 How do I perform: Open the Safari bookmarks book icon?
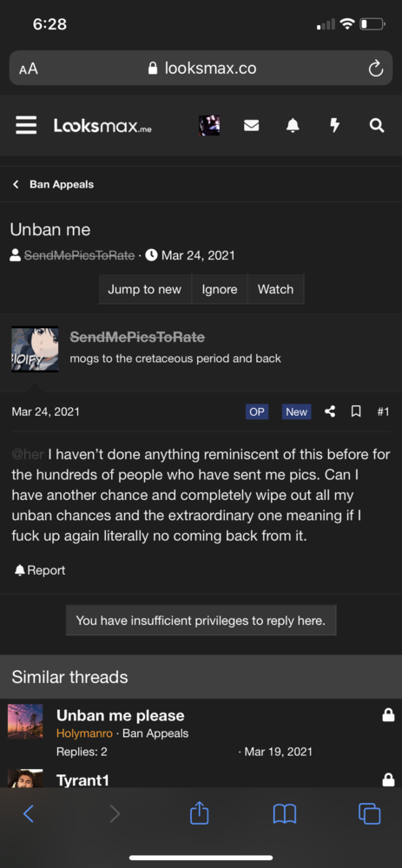[285, 814]
